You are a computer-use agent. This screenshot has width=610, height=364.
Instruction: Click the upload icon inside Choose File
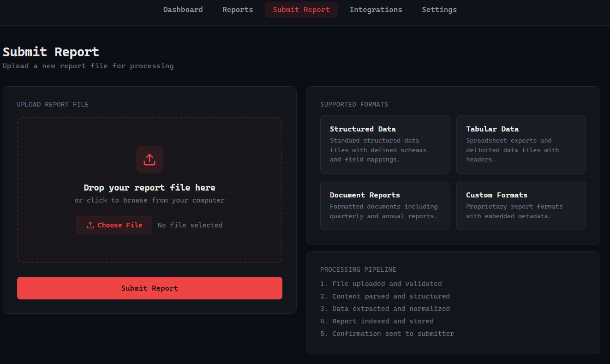click(x=90, y=225)
